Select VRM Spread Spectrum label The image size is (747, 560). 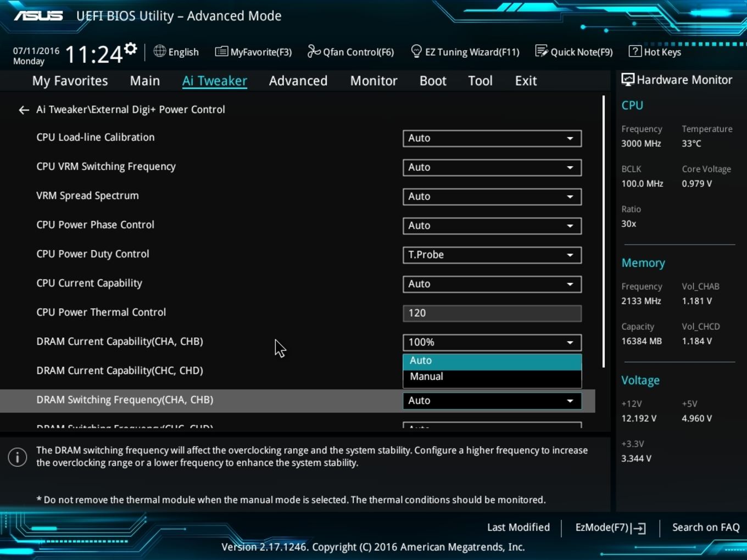[x=87, y=195]
